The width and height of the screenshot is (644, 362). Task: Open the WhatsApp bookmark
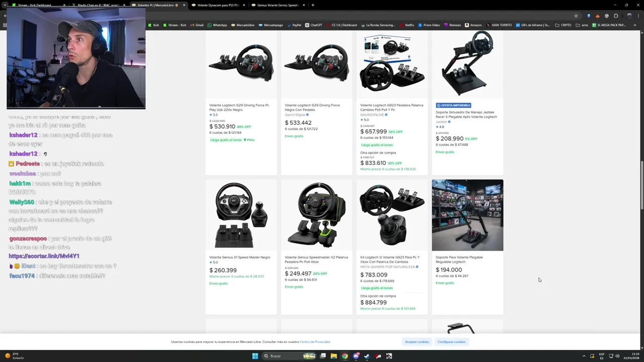click(x=217, y=25)
